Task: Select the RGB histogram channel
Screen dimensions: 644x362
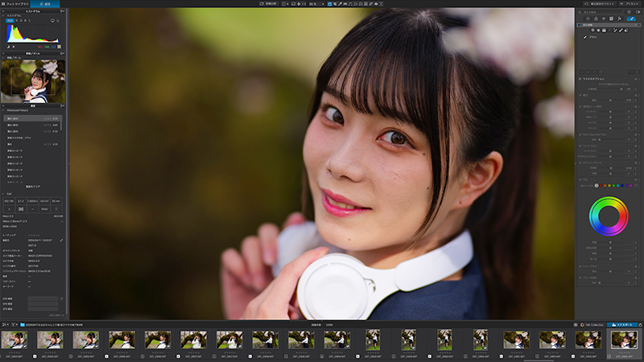Action: click(x=10, y=21)
